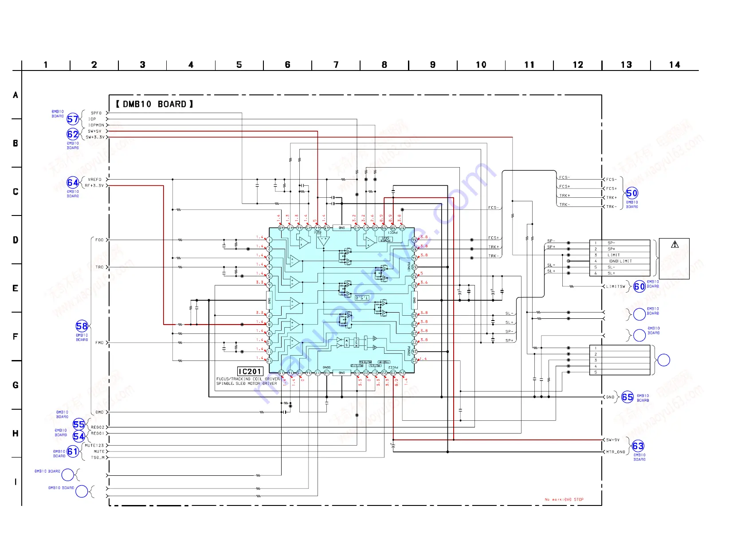Select circled connector number 55
This screenshot has width=745, height=560.
coord(79,424)
